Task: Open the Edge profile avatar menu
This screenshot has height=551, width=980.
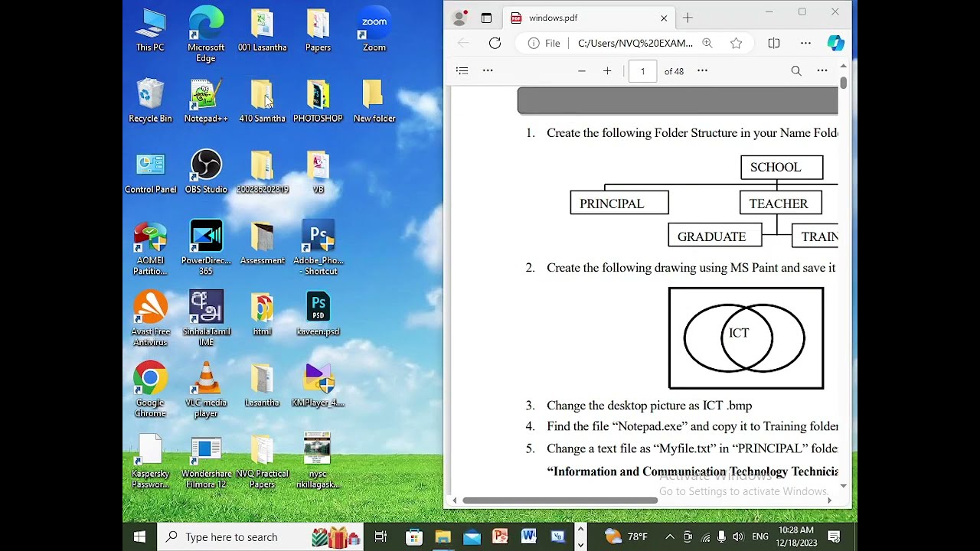Action: 459,18
